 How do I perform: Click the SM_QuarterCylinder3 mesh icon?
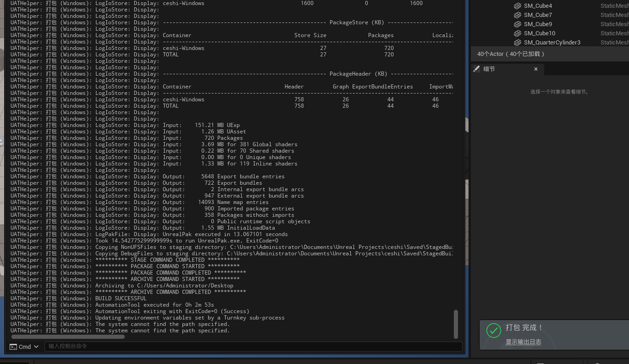tap(517, 43)
